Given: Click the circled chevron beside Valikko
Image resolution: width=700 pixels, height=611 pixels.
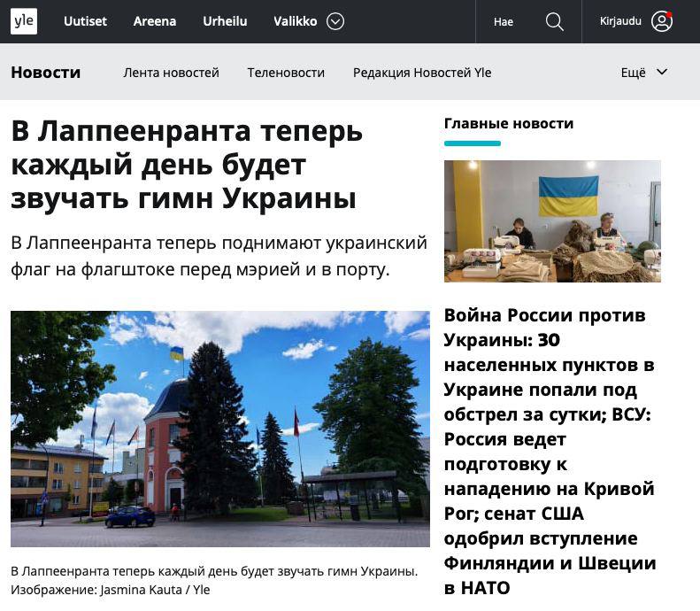Looking at the screenshot, I should [335, 21].
